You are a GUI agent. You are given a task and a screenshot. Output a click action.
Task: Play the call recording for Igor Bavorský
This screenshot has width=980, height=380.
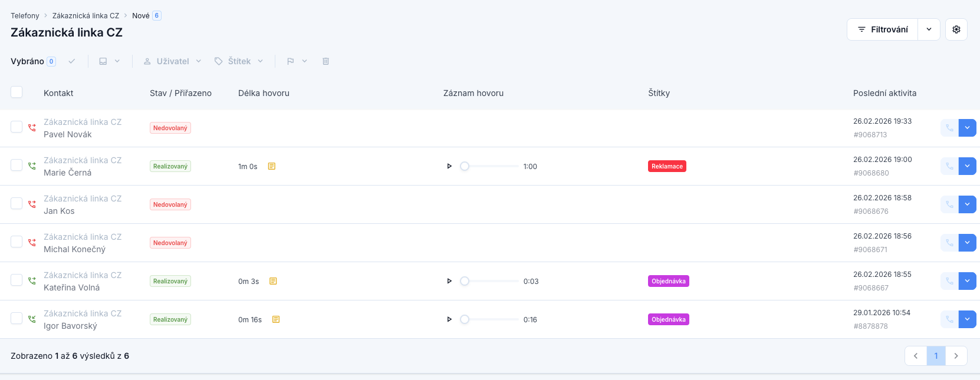449,319
